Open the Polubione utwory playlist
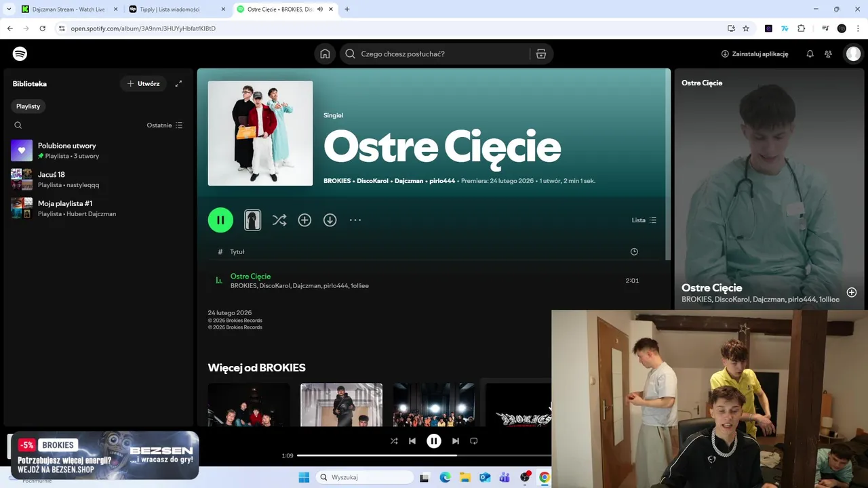This screenshot has width=868, height=488. (99, 150)
